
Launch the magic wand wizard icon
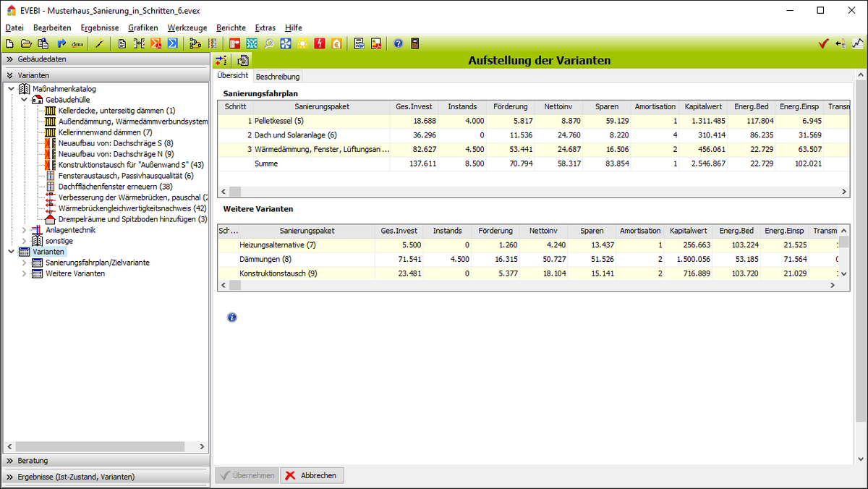tap(99, 43)
